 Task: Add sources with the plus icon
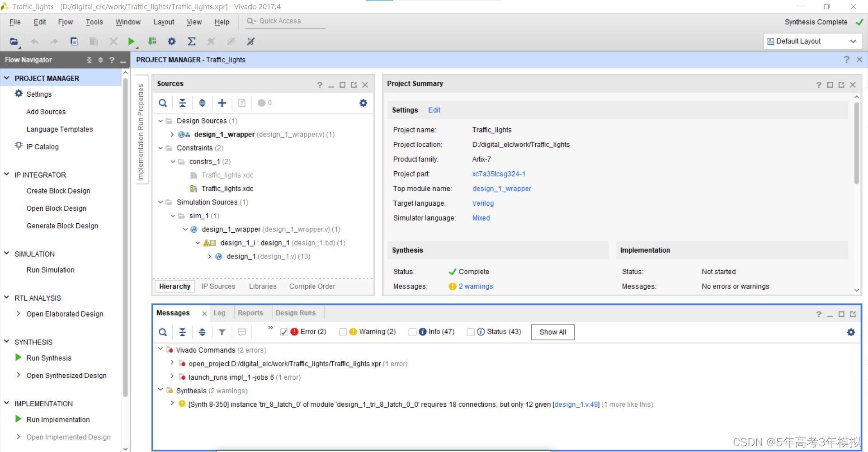(x=222, y=103)
